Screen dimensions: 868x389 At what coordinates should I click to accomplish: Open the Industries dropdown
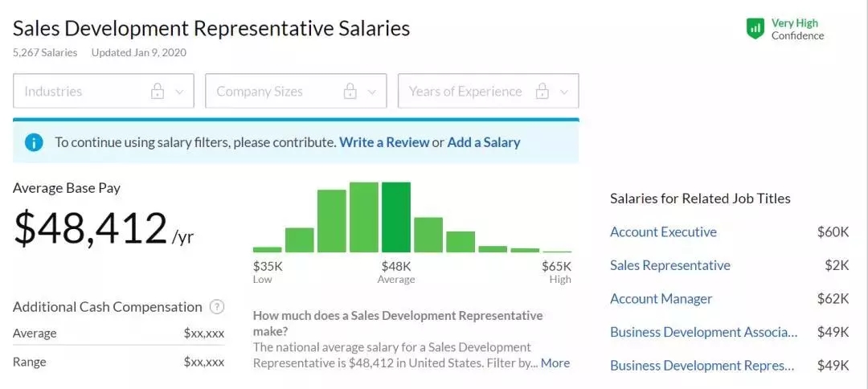(103, 92)
